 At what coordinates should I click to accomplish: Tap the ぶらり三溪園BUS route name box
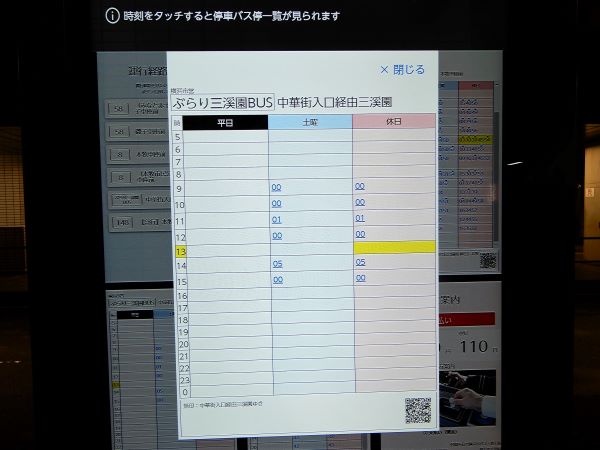pos(222,102)
